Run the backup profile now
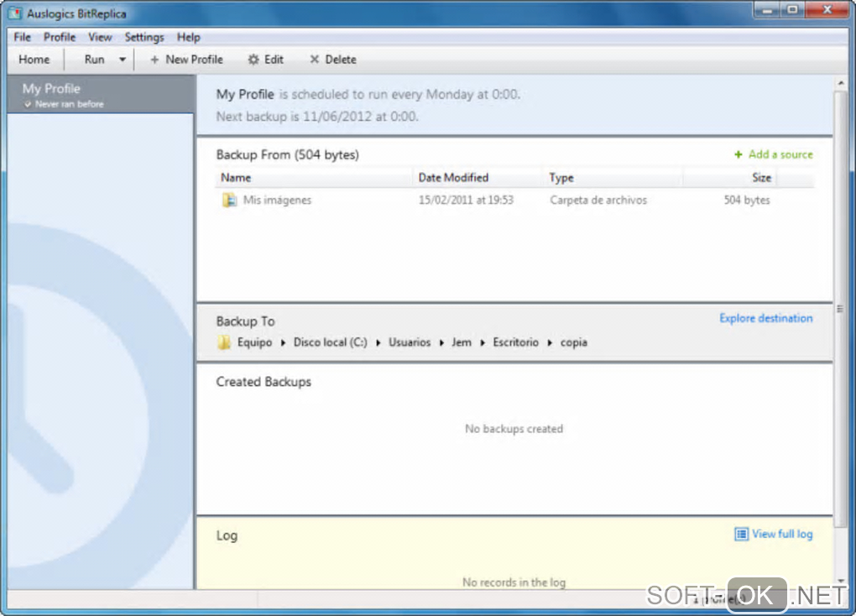Viewport: 856px width, 616px height. pos(95,60)
